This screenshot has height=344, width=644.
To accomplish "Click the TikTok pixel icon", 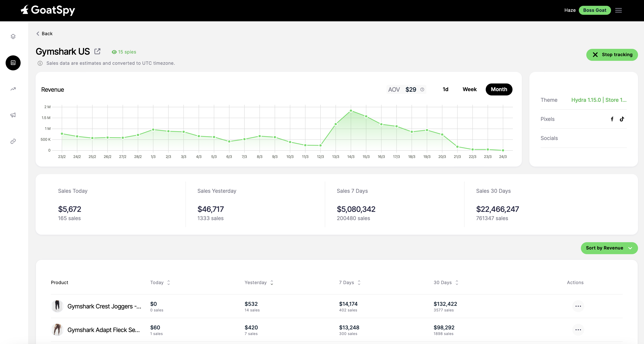I will 622,119.
